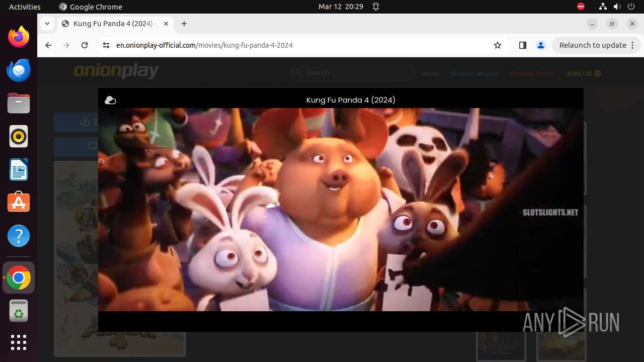This screenshot has height=362, width=644.
Task: Go back with the browser arrow
Action: pos(48,45)
